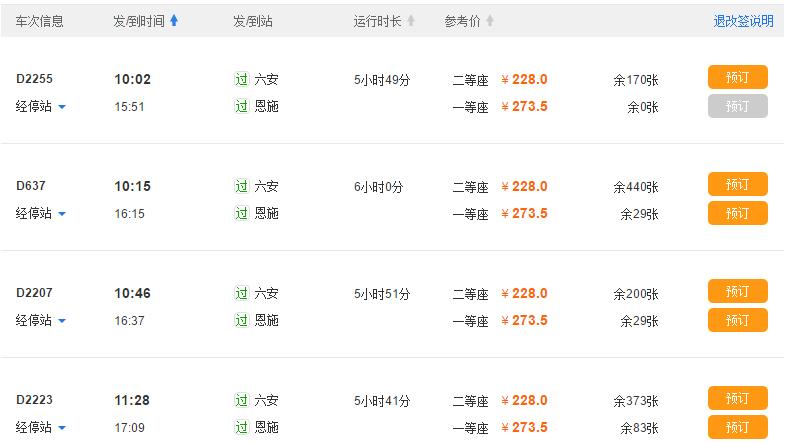This screenshot has height=443, width=789.
Task: Book D2255 second-class seat with 预订
Action: tap(737, 78)
